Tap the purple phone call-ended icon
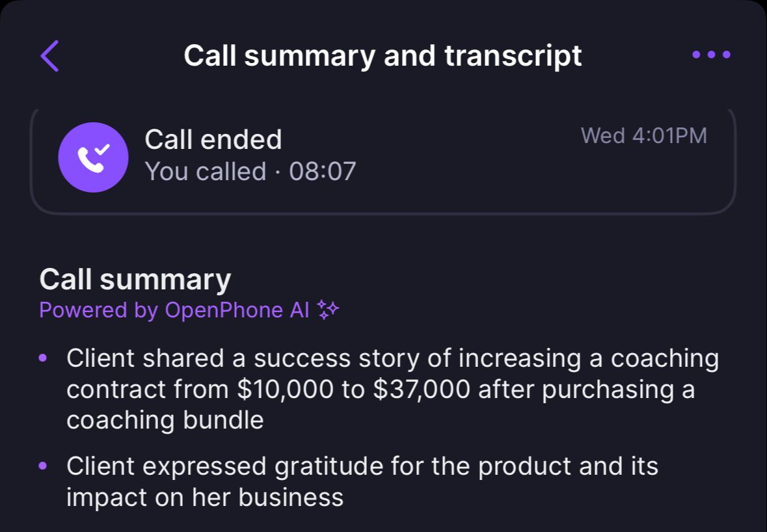 (93, 157)
